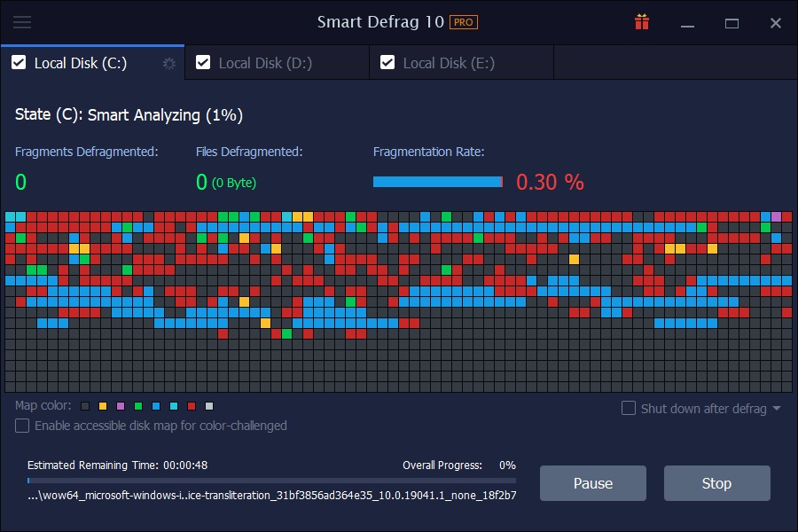Uncheck the Local Disk (E:) checkbox

[387, 63]
